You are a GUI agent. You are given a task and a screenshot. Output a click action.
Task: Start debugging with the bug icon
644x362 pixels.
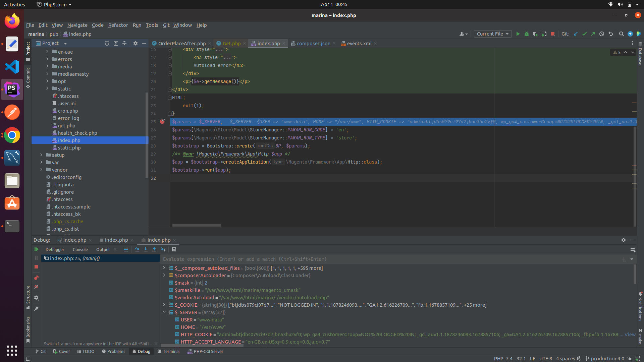point(527,34)
